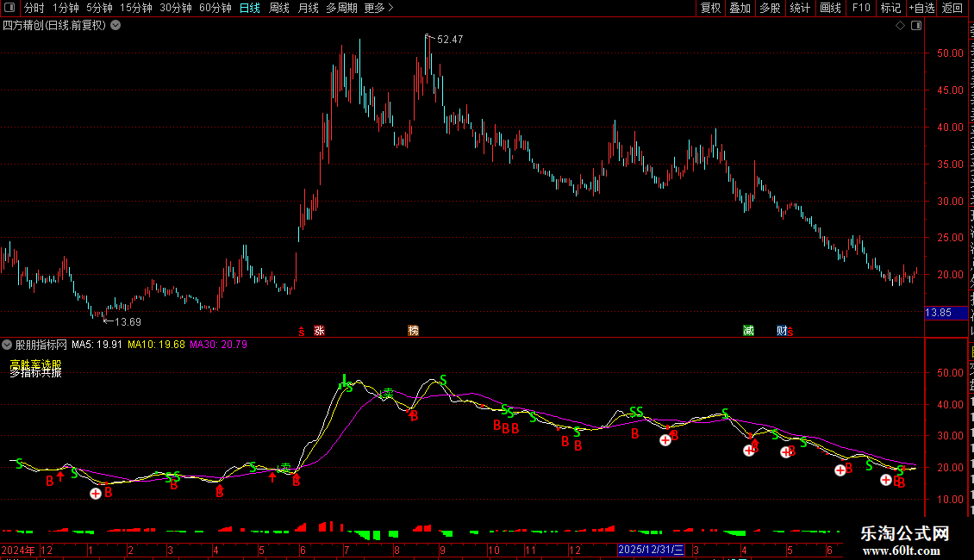Click the 52.47 high price label
This screenshot has width=974, height=560.
[450, 39]
